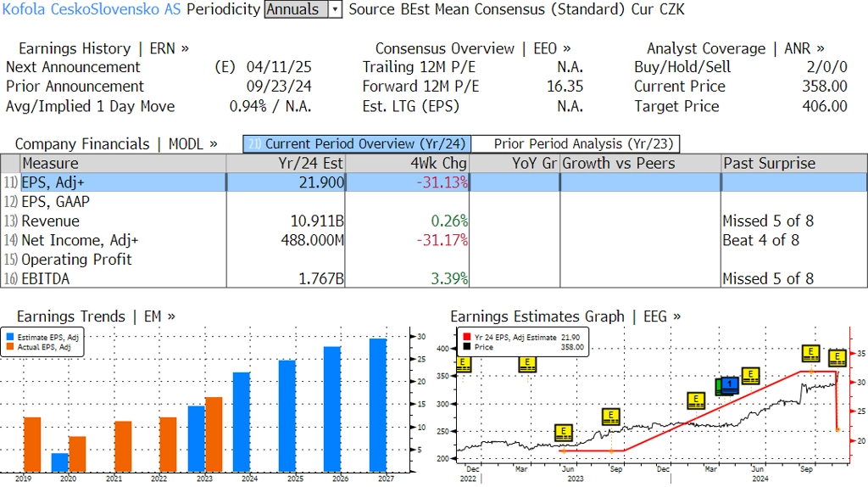Click Beat 4 of 8 surprise cell
868x487 pixels.
tap(760, 240)
